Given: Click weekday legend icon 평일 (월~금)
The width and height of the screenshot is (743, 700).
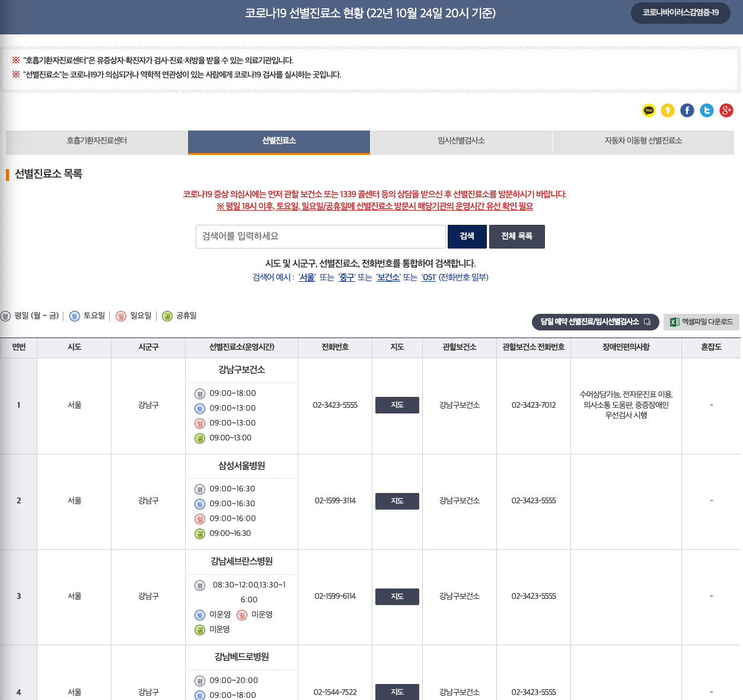Looking at the screenshot, I should click(5, 316).
